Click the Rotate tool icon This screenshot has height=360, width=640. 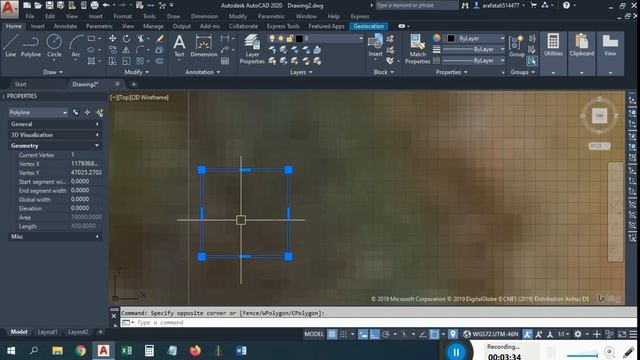[x=127, y=38]
